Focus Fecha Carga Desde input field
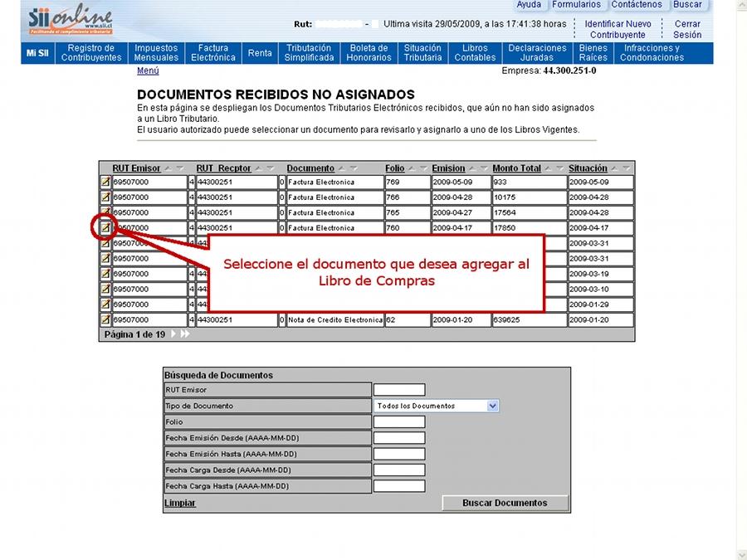 (x=399, y=470)
